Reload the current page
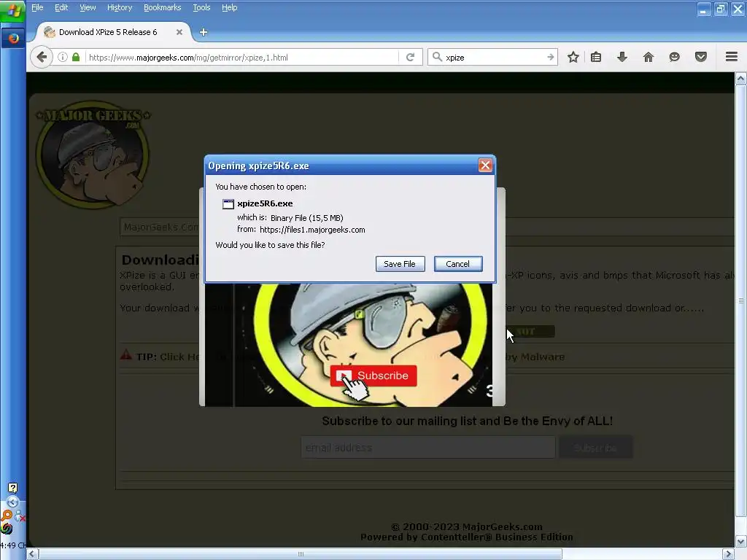 click(410, 57)
